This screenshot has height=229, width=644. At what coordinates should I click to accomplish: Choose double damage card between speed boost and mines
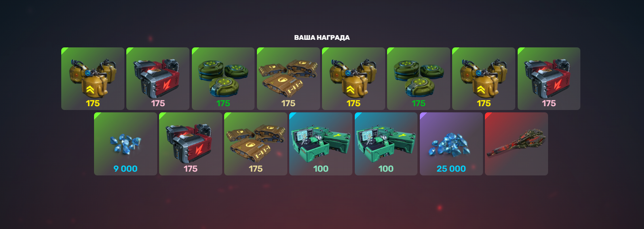pos(353,79)
